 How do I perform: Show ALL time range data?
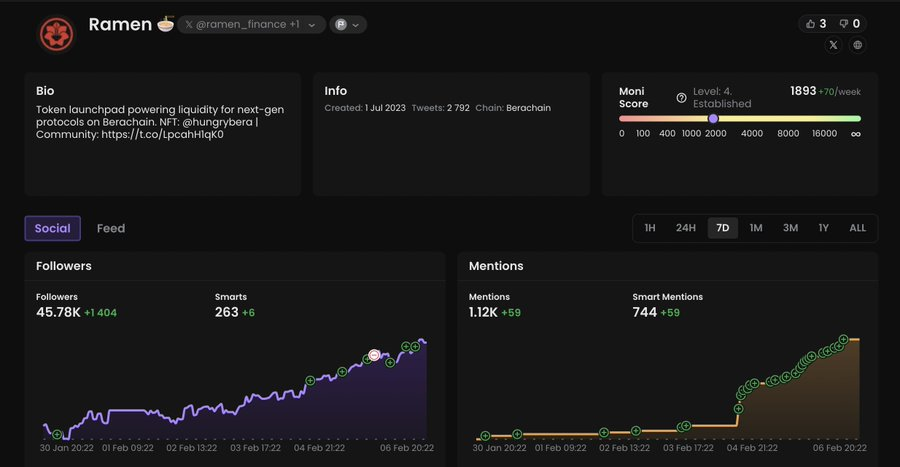pyautogui.click(x=857, y=228)
